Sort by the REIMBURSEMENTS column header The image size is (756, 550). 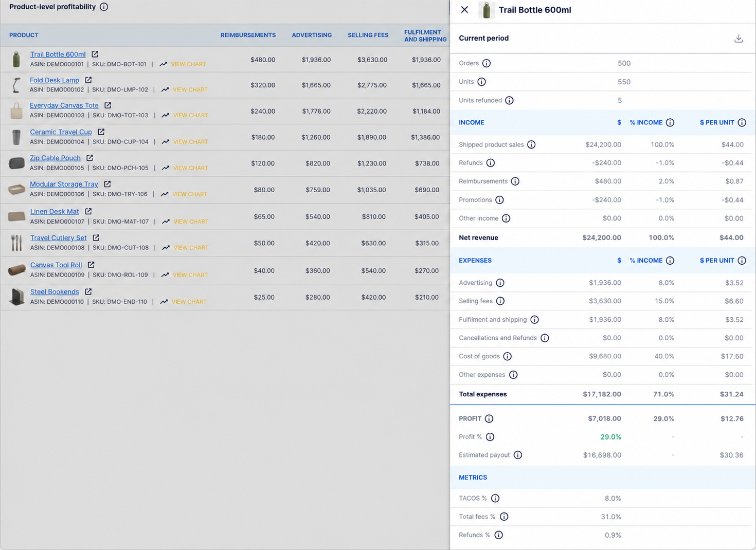pyautogui.click(x=248, y=35)
